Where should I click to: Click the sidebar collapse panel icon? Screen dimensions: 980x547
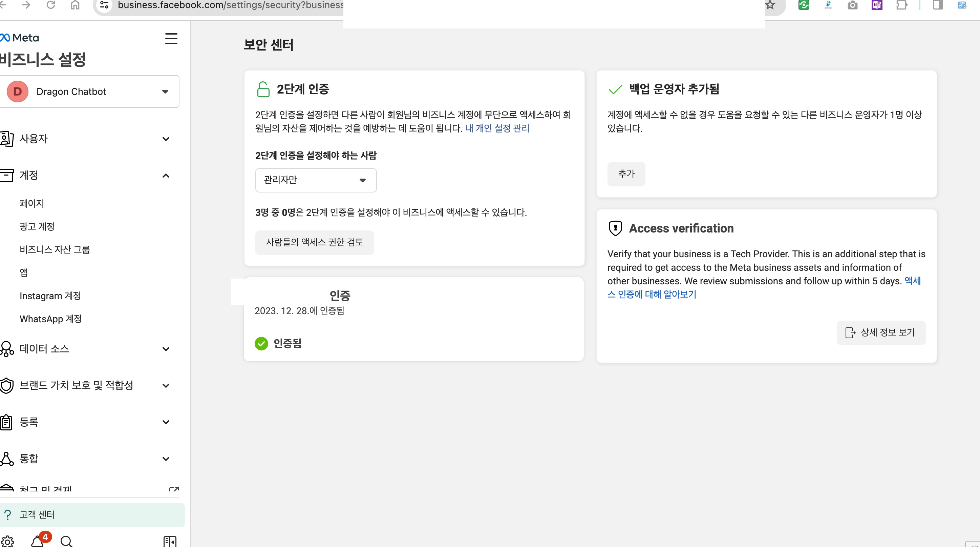click(170, 541)
